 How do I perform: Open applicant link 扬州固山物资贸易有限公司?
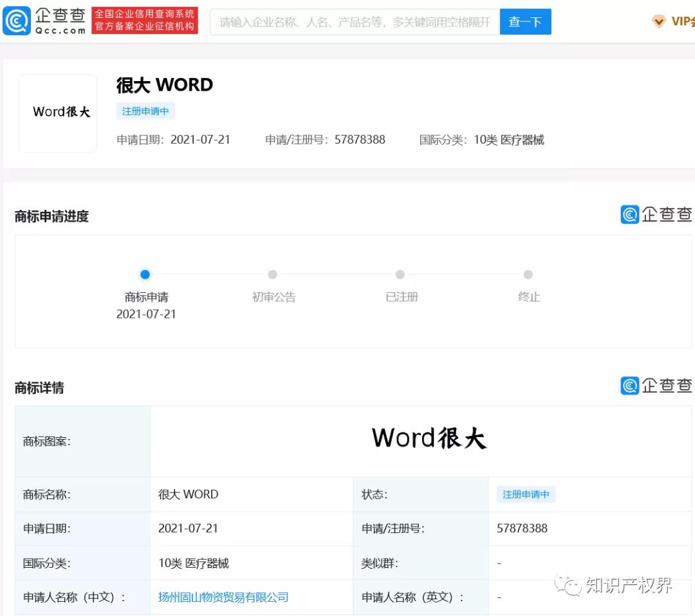(223, 597)
